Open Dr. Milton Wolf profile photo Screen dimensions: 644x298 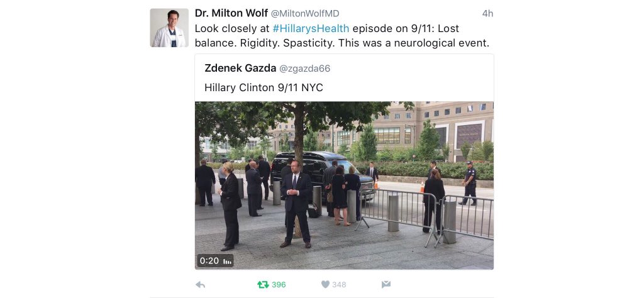coord(169,28)
